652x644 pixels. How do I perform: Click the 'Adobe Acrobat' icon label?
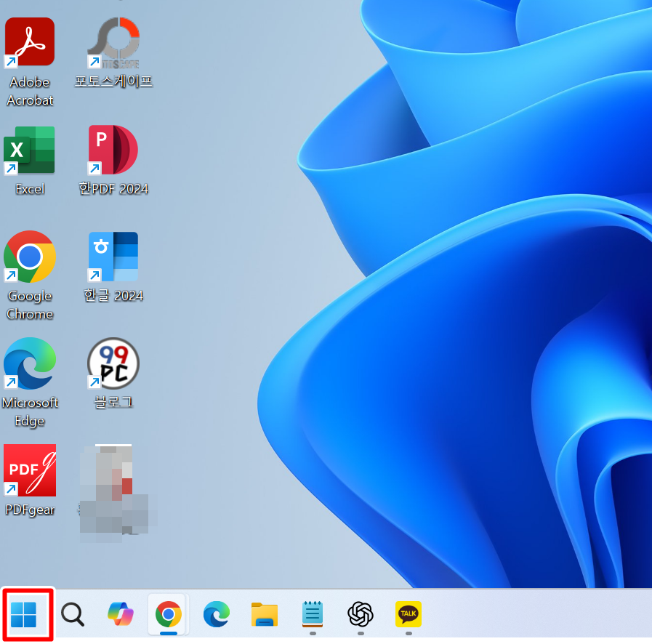30,92
